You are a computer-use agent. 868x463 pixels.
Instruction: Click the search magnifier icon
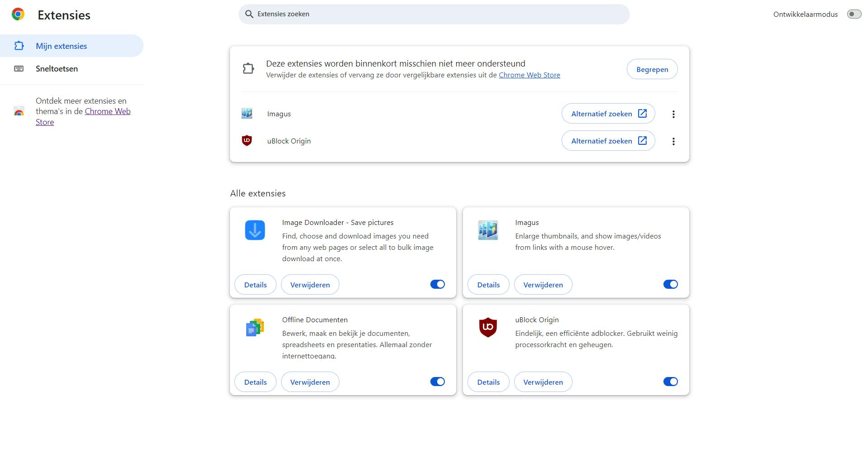tap(249, 14)
